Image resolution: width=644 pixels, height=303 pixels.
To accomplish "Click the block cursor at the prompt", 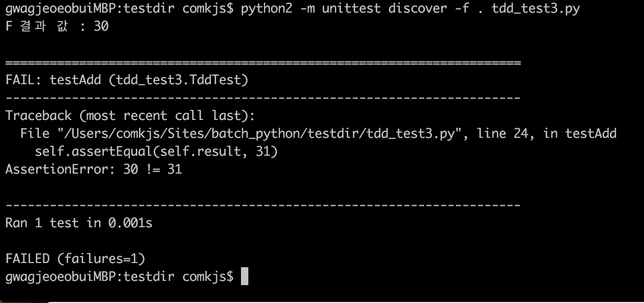I will 244,276.
